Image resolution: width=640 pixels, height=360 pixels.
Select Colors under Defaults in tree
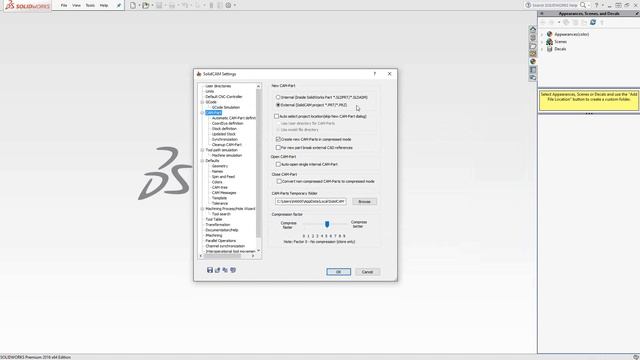coord(217,182)
